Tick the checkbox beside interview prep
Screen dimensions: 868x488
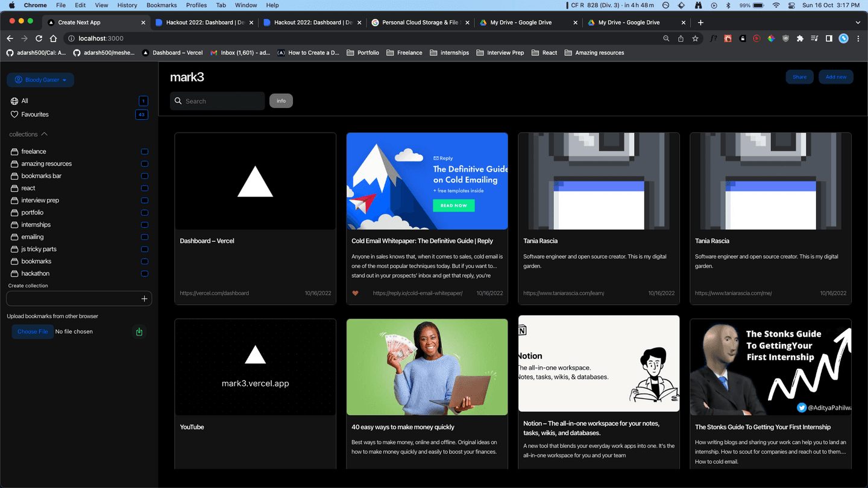coord(145,200)
